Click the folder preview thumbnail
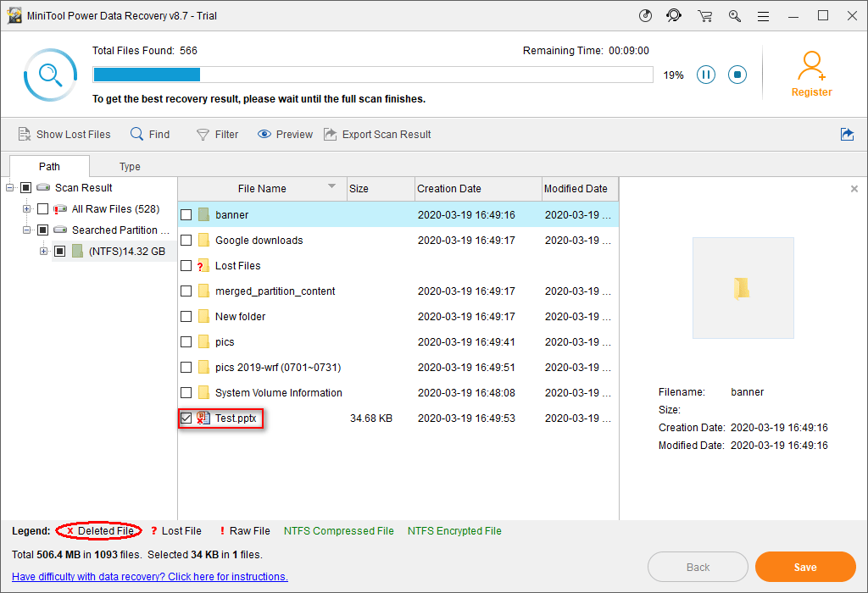Image resolution: width=868 pixels, height=593 pixels. [x=743, y=288]
